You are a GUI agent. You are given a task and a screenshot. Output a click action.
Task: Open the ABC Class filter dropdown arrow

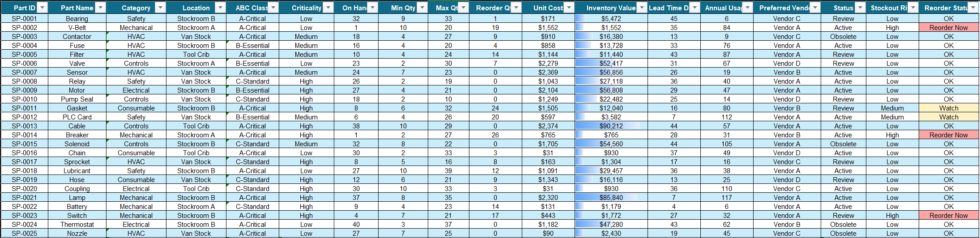click(x=273, y=8)
